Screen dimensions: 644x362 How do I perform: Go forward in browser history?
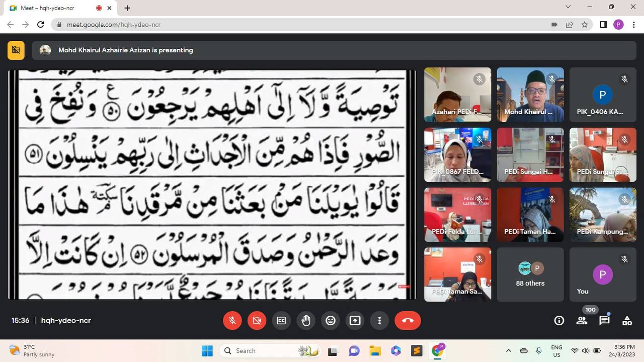(26, 25)
